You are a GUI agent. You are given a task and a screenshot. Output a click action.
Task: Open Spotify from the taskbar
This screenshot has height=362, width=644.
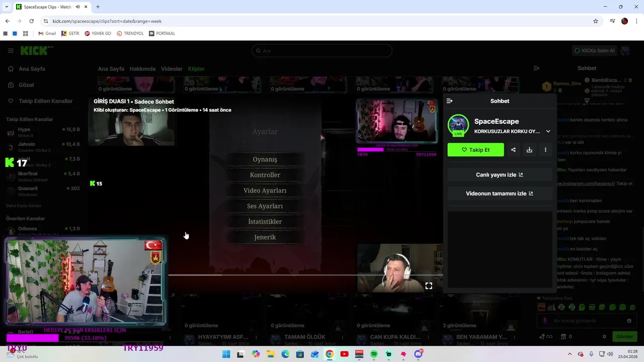[x=374, y=354]
